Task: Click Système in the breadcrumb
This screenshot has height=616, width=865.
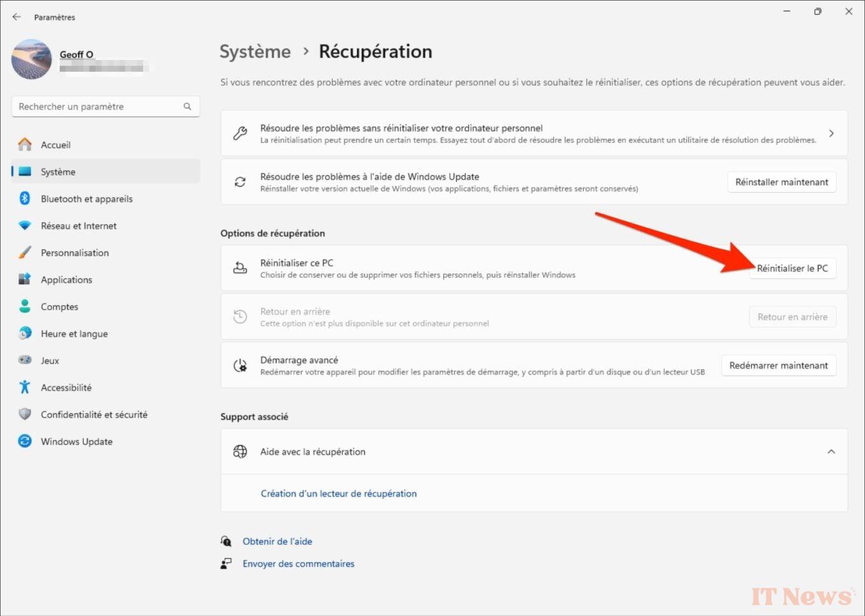Action: tap(254, 51)
